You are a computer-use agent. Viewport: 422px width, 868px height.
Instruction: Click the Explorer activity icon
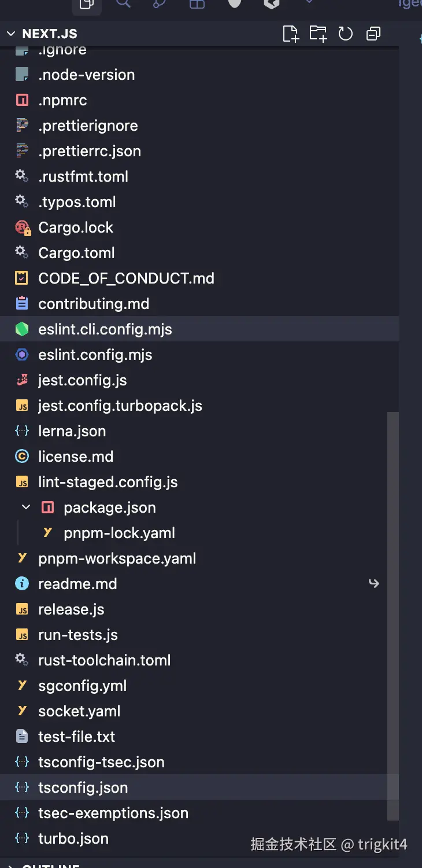(87, 5)
